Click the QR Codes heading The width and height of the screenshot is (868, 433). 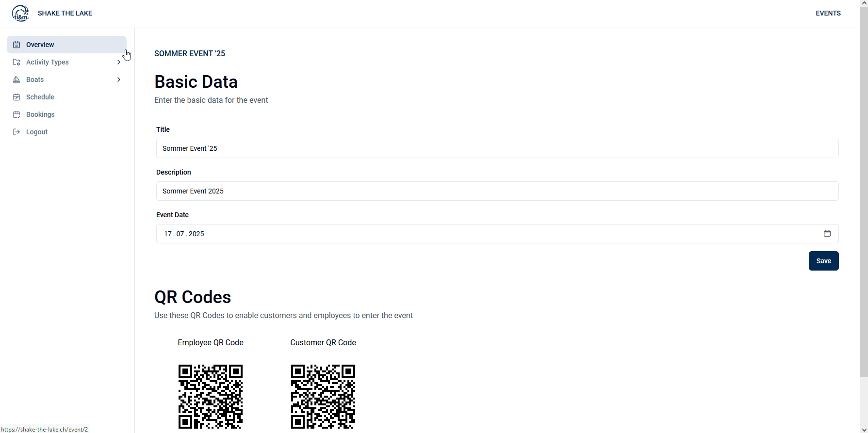[193, 297]
